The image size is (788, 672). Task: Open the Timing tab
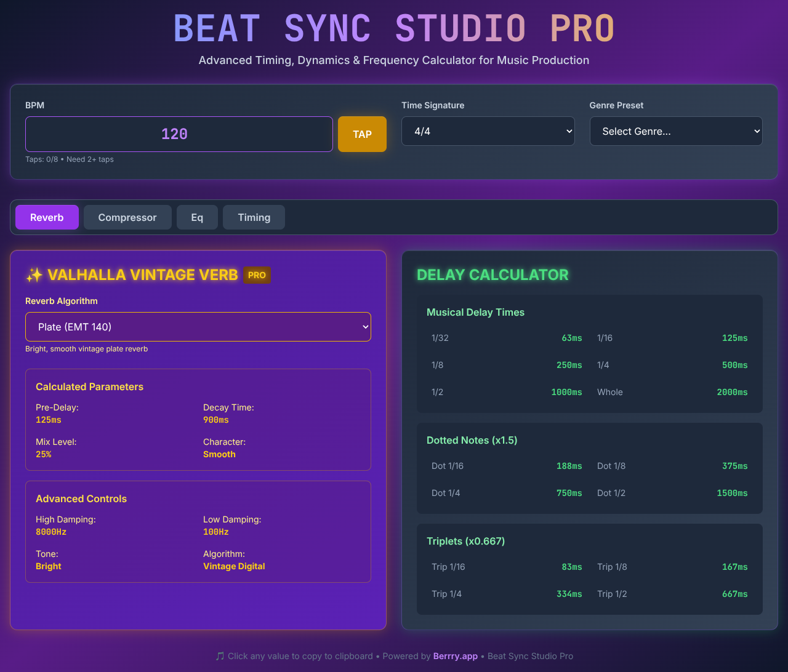coord(254,217)
